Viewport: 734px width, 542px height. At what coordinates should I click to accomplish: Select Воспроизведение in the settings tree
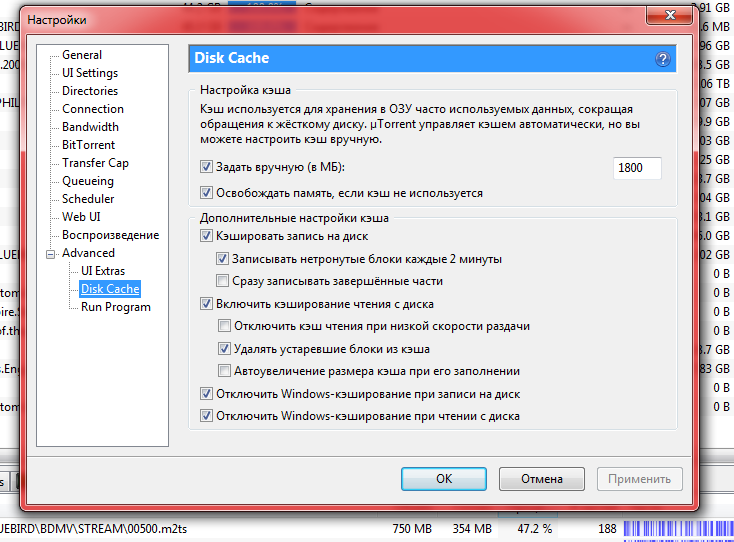click(x=110, y=235)
